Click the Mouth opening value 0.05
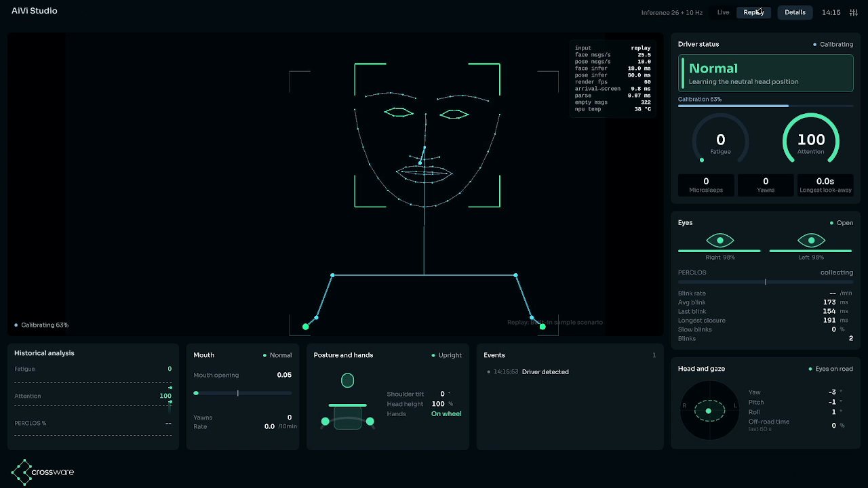Image resolution: width=868 pixels, height=488 pixels. click(284, 375)
